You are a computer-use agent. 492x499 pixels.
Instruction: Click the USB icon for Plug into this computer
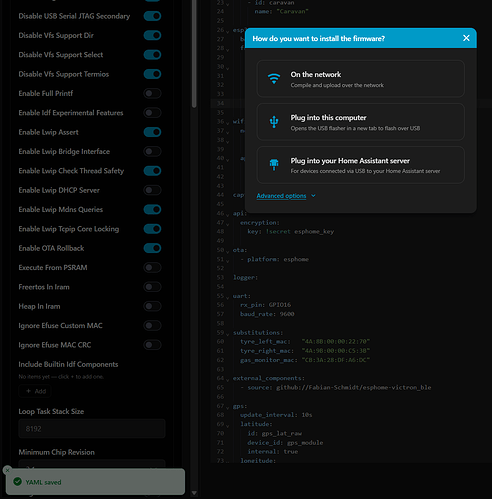click(x=274, y=122)
